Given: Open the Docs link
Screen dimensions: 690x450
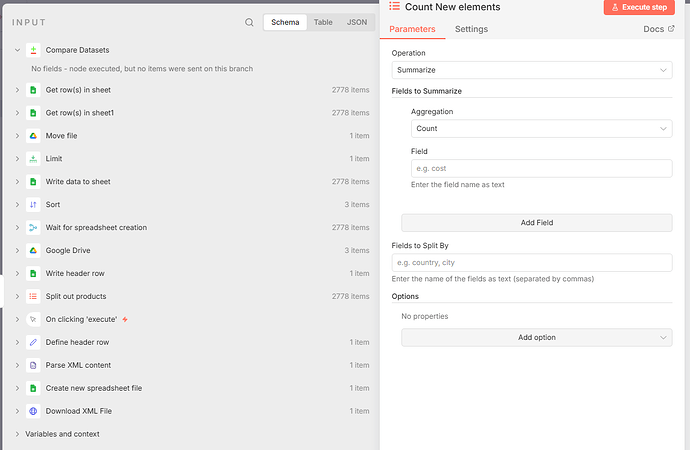Looking at the screenshot, I should tap(657, 29).
